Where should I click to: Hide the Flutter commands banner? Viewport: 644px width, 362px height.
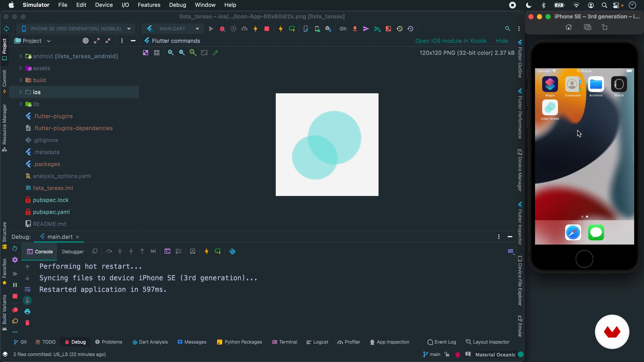(502, 41)
